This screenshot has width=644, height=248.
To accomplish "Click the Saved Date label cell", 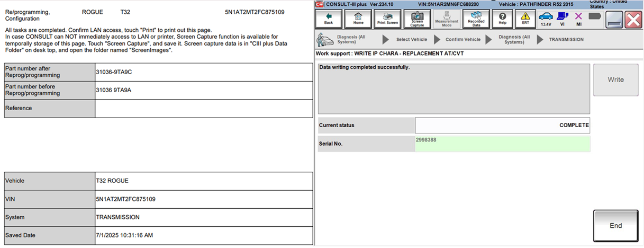I will (x=50, y=235).
